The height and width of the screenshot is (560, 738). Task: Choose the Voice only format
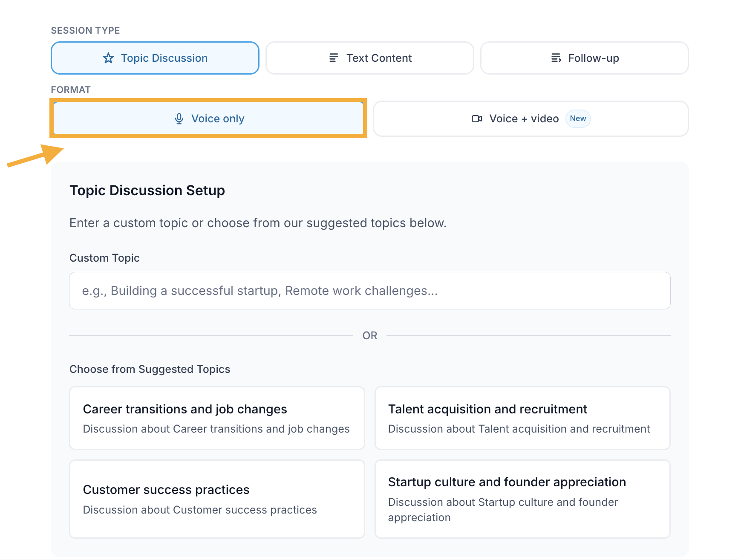point(208,118)
